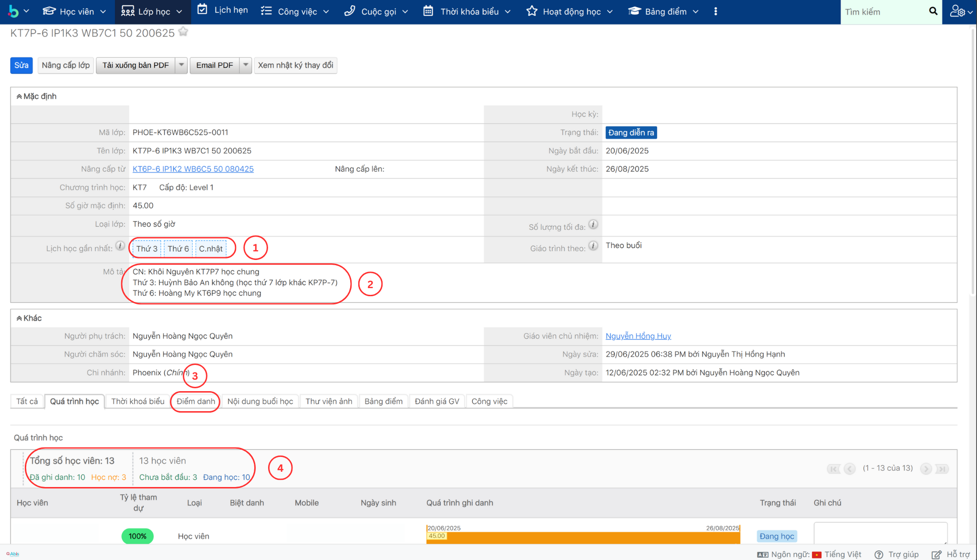This screenshot has height=560, width=977.
Task: Click info icon beside Số lượng tối đa
Action: pos(593,225)
